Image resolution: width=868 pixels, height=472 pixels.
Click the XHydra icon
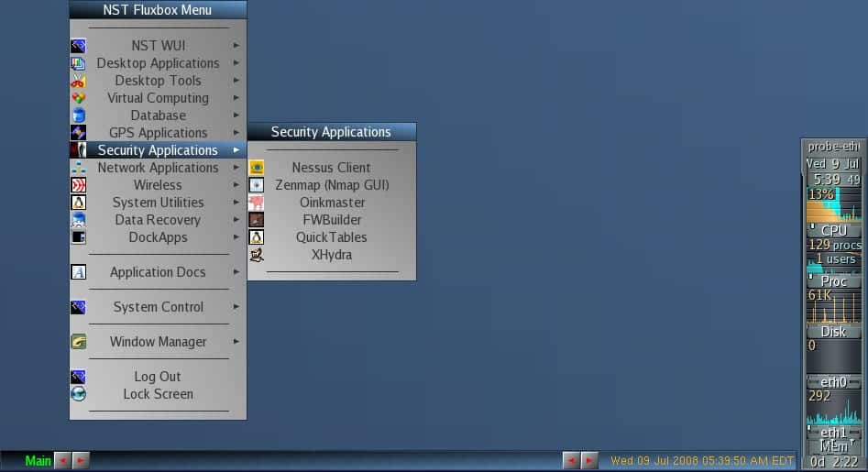pos(257,255)
